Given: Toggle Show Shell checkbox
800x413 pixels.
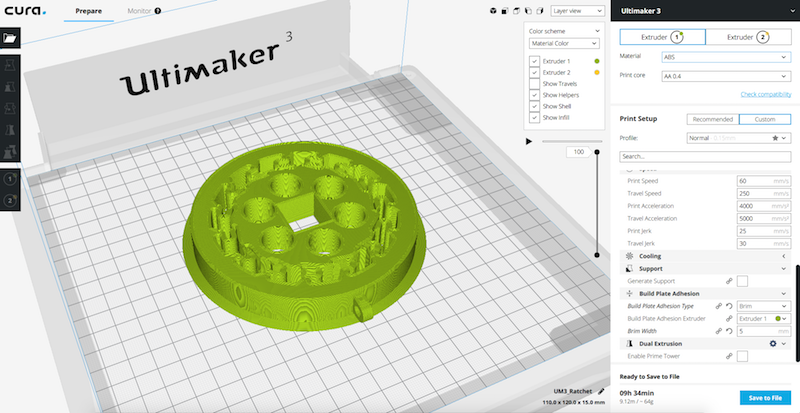Looking at the screenshot, I should pyautogui.click(x=534, y=106).
